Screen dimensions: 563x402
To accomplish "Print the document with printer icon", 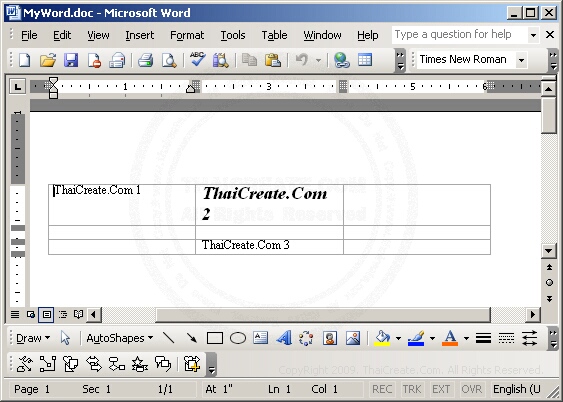I will pos(146,60).
